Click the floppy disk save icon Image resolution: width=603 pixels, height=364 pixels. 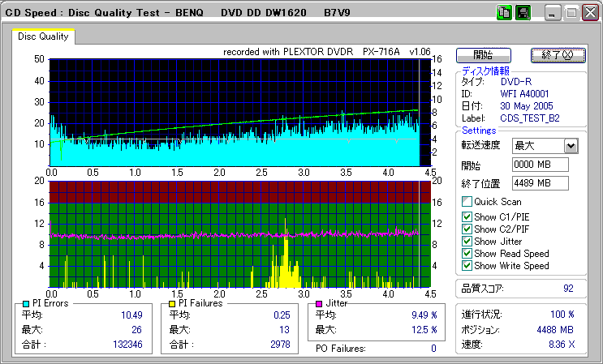pos(523,13)
